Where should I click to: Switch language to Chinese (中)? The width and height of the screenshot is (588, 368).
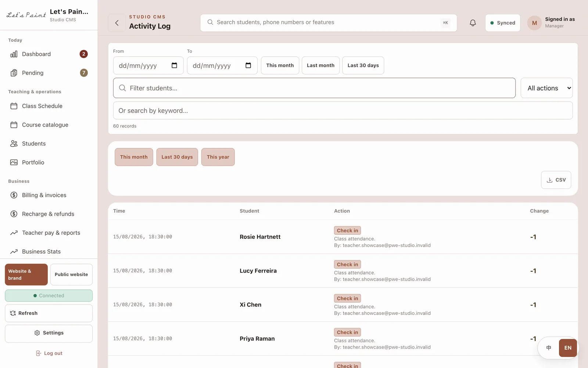coord(549,348)
